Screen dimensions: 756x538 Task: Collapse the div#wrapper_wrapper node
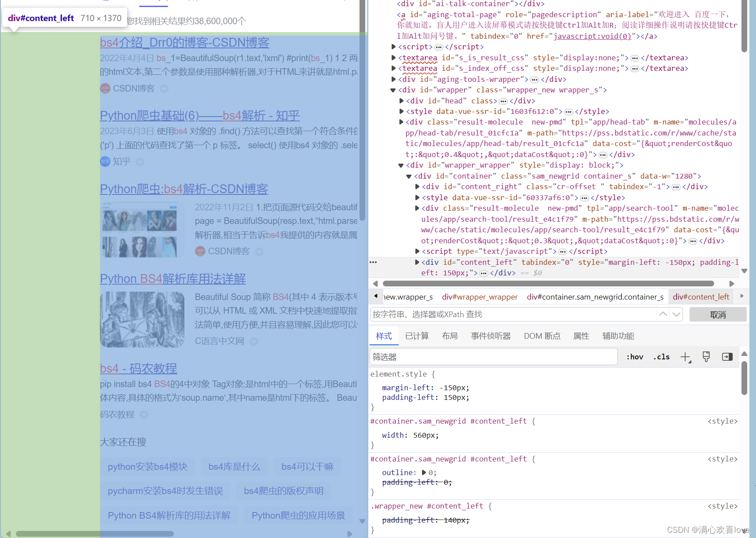click(x=401, y=165)
